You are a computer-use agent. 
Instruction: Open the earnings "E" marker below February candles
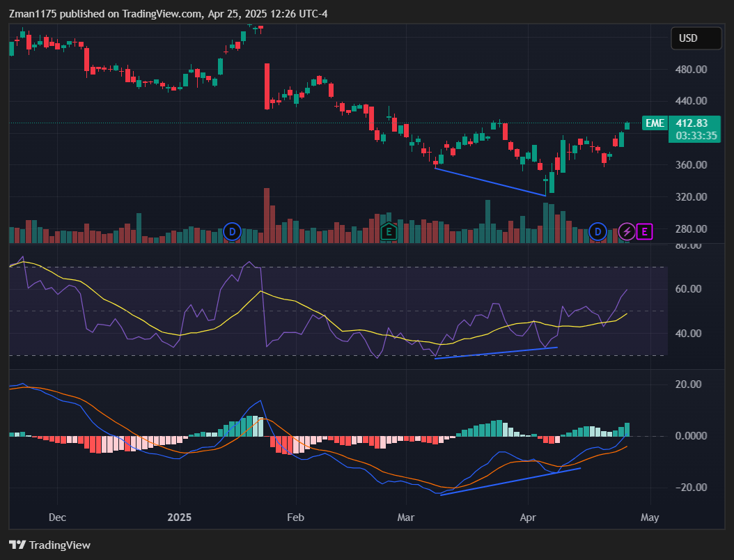pyautogui.click(x=388, y=232)
